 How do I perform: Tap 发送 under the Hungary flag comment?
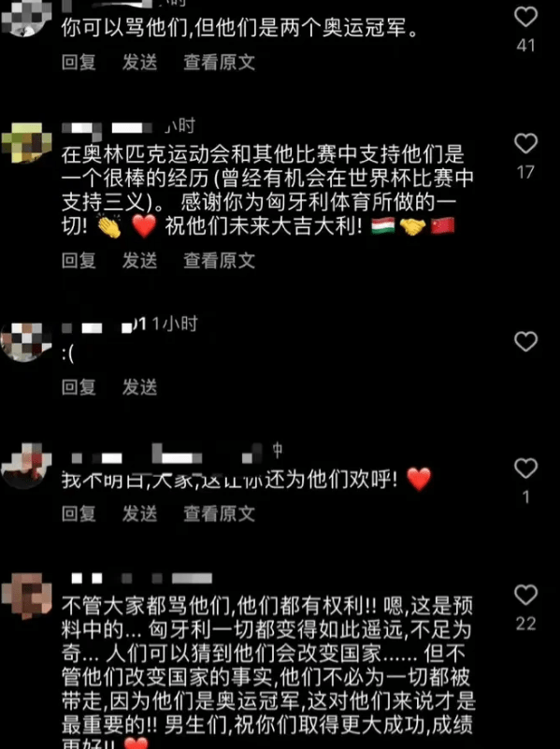pyautogui.click(x=140, y=260)
